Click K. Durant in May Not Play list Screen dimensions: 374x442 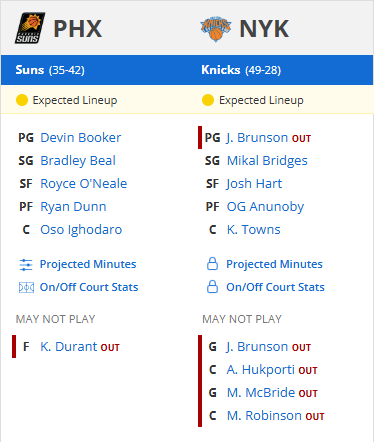tap(69, 347)
